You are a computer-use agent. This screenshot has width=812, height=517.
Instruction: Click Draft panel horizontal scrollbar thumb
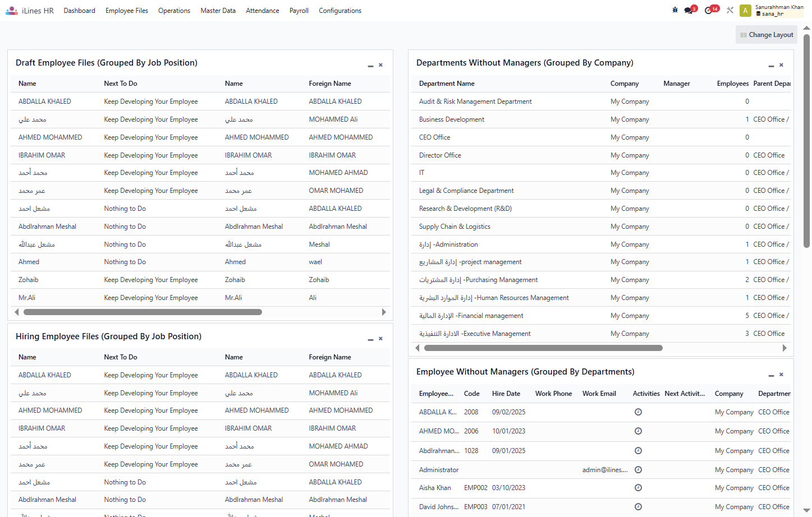[x=143, y=312]
